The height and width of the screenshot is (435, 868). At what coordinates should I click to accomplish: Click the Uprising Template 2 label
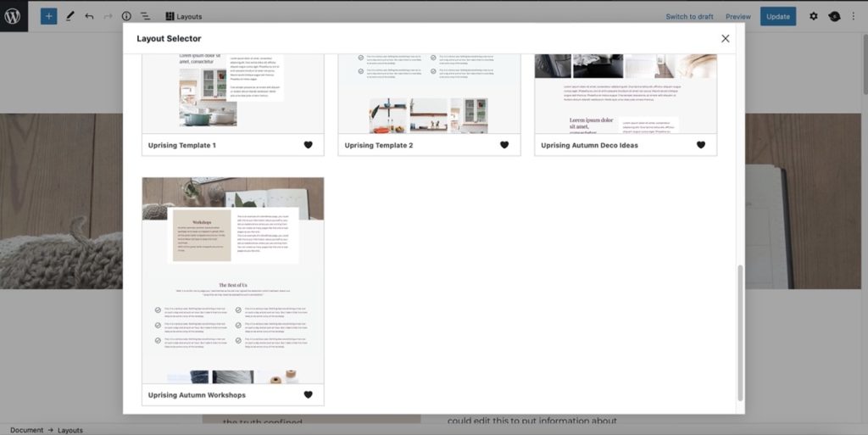pyautogui.click(x=379, y=145)
